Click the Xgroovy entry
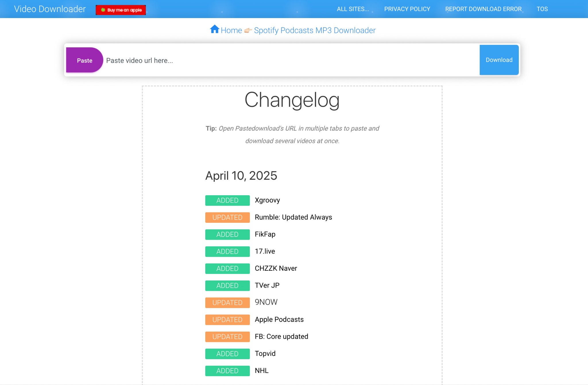Image resolution: width=588 pixels, height=385 pixels. [x=267, y=200]
